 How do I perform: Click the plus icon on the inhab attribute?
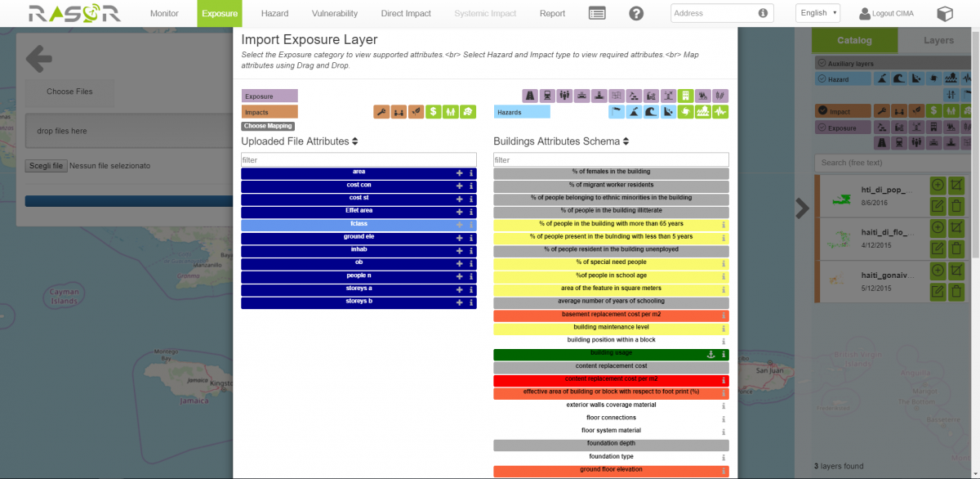tap(459, 251)
